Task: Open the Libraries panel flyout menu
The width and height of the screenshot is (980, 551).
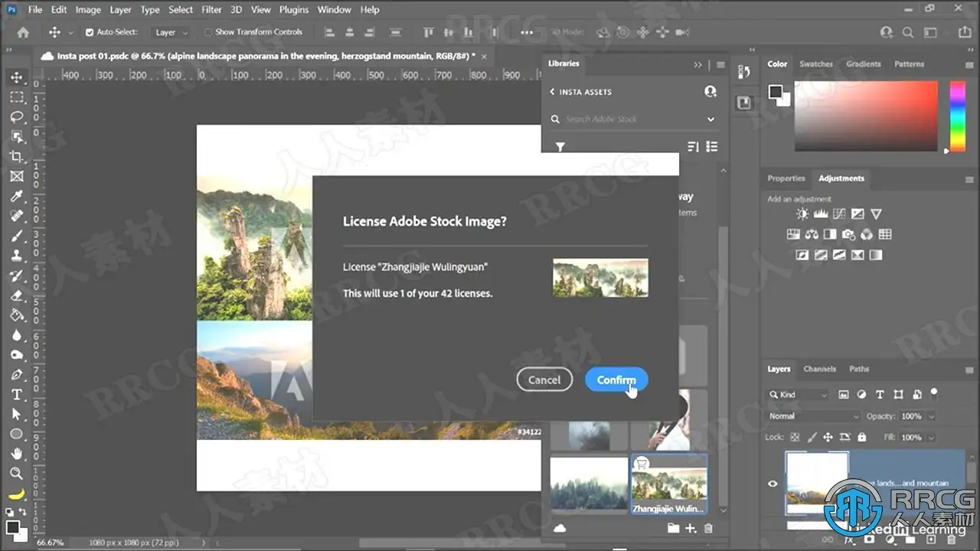Action: point(720,65)
